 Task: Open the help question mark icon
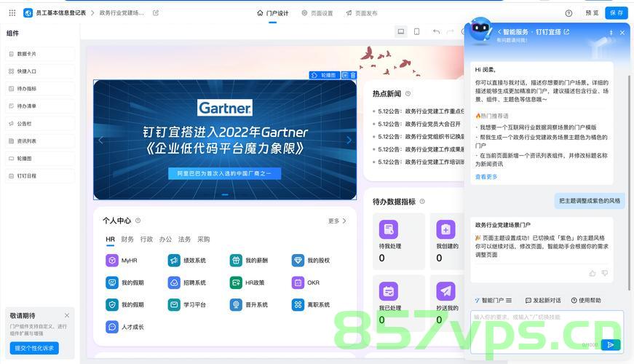[568, 13]
